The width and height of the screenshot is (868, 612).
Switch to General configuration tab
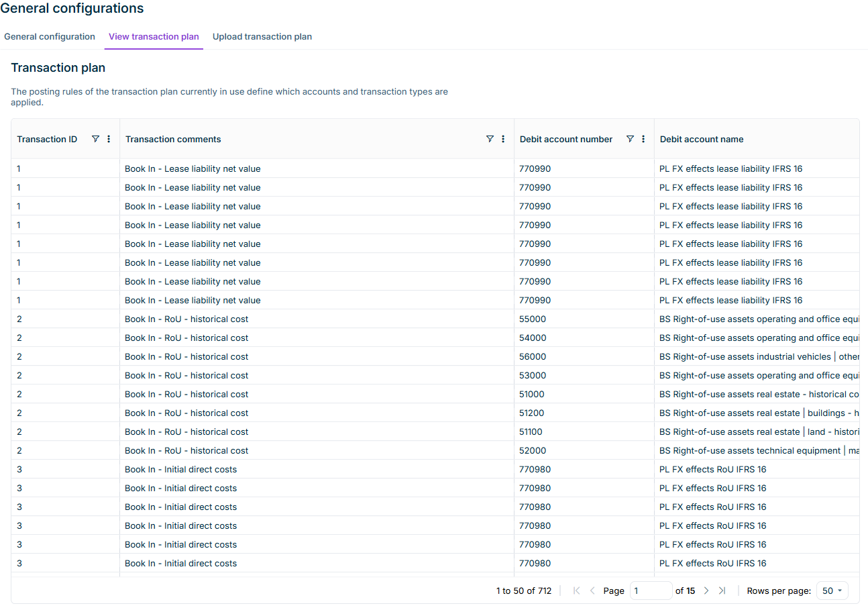click(x=50, y=37)
